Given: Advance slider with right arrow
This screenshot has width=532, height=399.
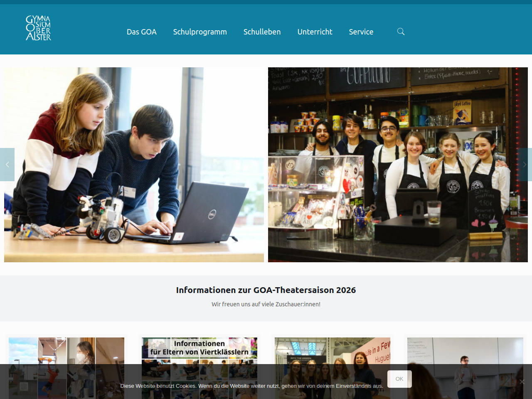Looking at the screenshot, I should [x=525, y=165].
